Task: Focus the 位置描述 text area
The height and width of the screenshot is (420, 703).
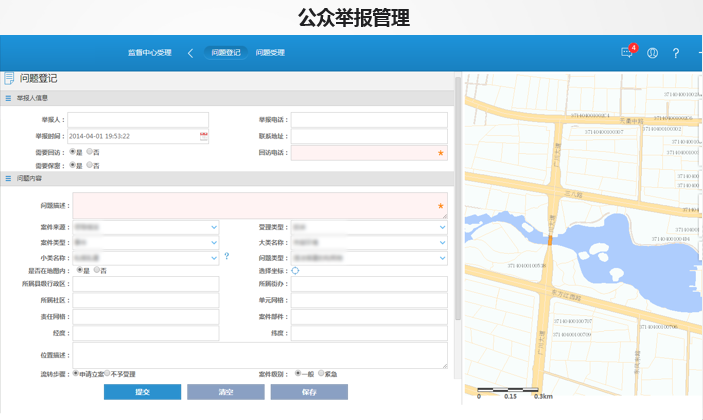Action: 260,355
